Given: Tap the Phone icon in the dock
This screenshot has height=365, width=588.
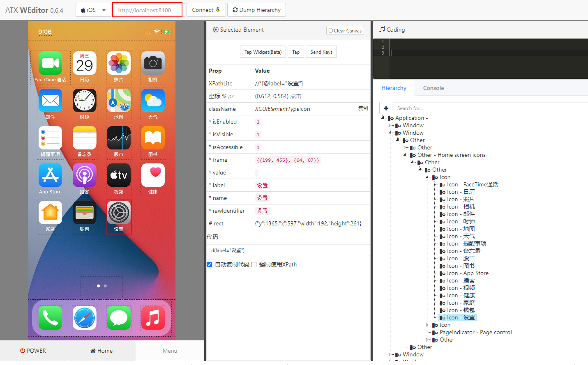Looking at the screenshot, I should pyautogui.click(x=50, y=318).
